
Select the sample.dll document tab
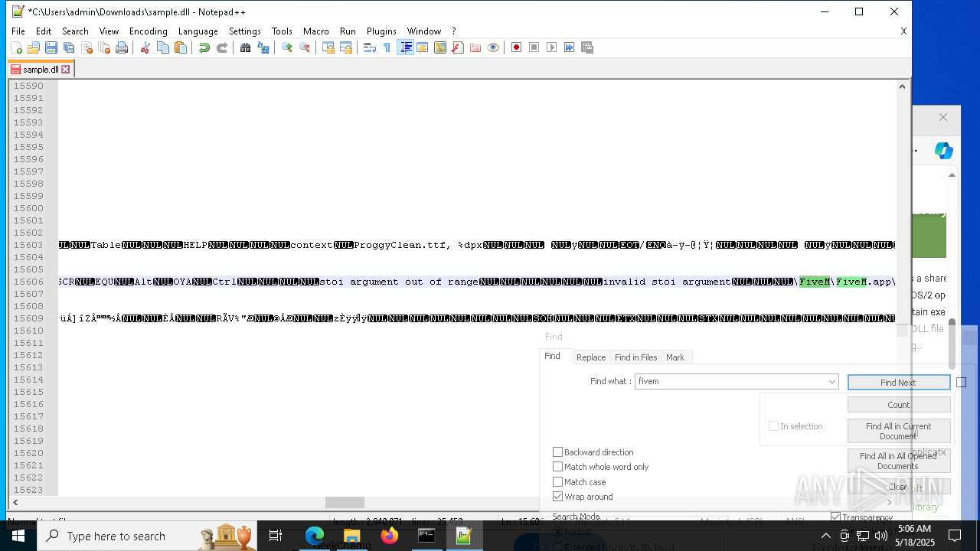(x=40, y=69)
